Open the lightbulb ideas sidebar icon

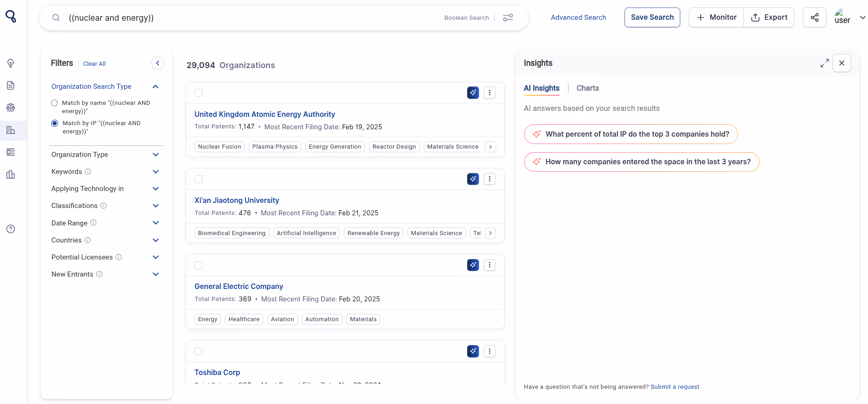(x=11, y=63)
